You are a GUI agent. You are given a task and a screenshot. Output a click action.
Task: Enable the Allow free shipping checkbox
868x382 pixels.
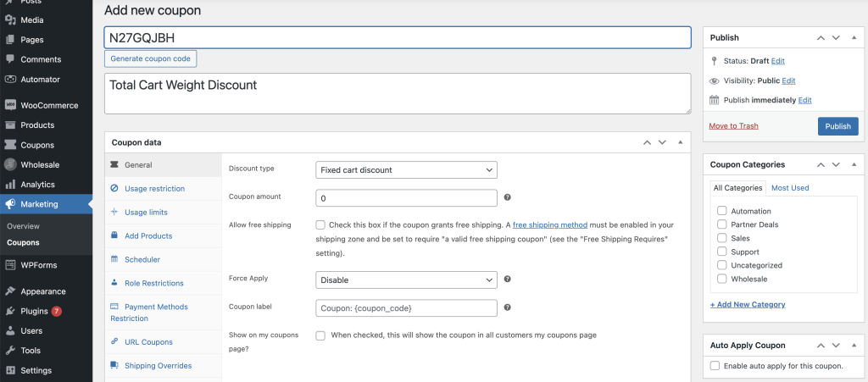tap(320, 225)
